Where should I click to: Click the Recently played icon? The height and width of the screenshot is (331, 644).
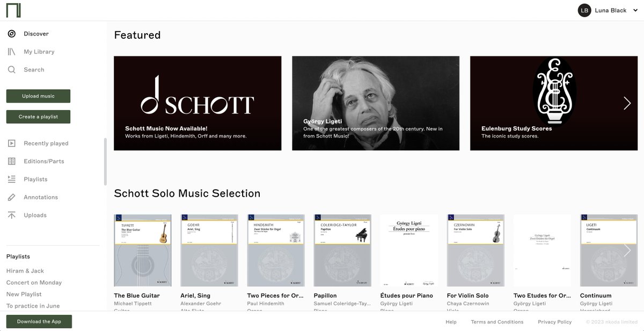[12, 143]
